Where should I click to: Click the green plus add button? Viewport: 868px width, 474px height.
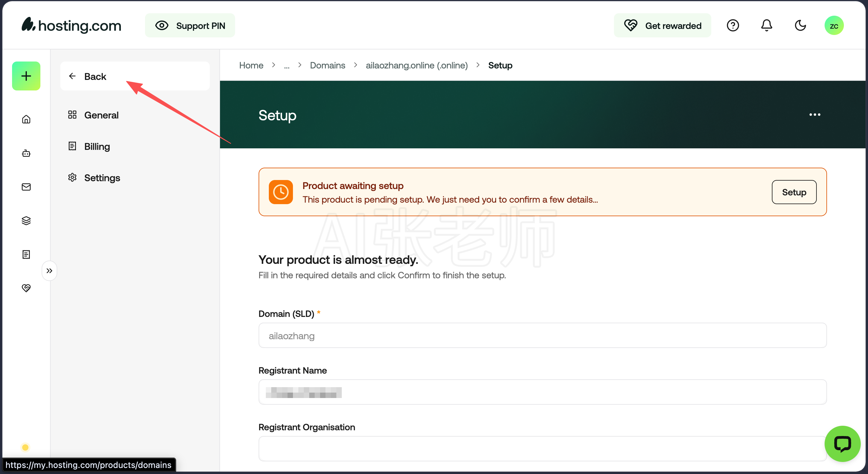coord(26,76)
